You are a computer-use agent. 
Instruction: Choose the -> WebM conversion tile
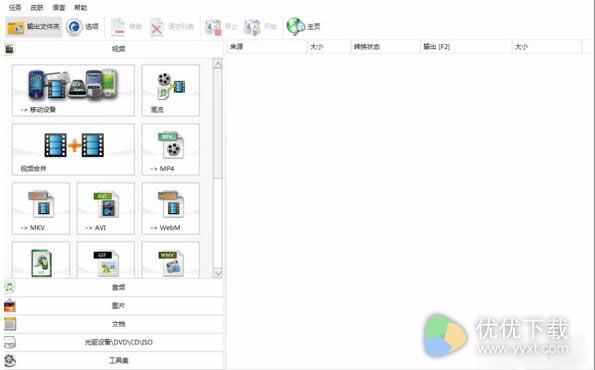point(170,208)
